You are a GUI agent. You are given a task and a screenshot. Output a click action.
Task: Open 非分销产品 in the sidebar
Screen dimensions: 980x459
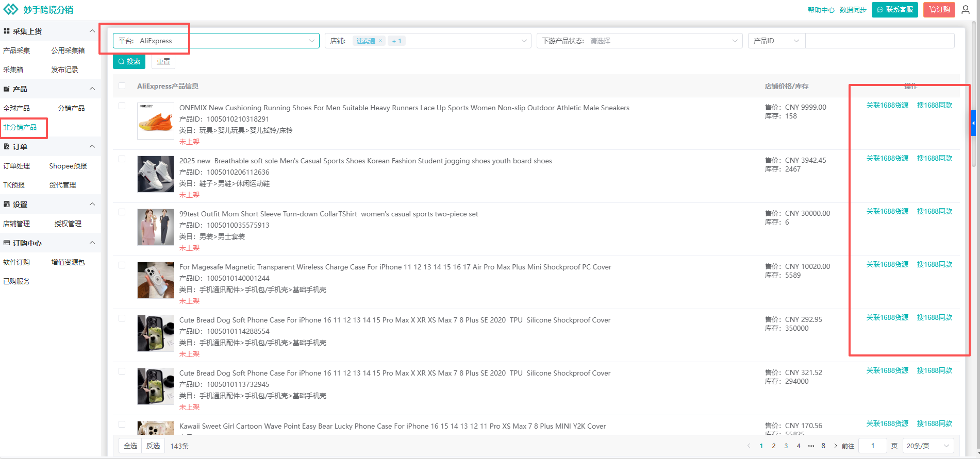tap(20, 127)
